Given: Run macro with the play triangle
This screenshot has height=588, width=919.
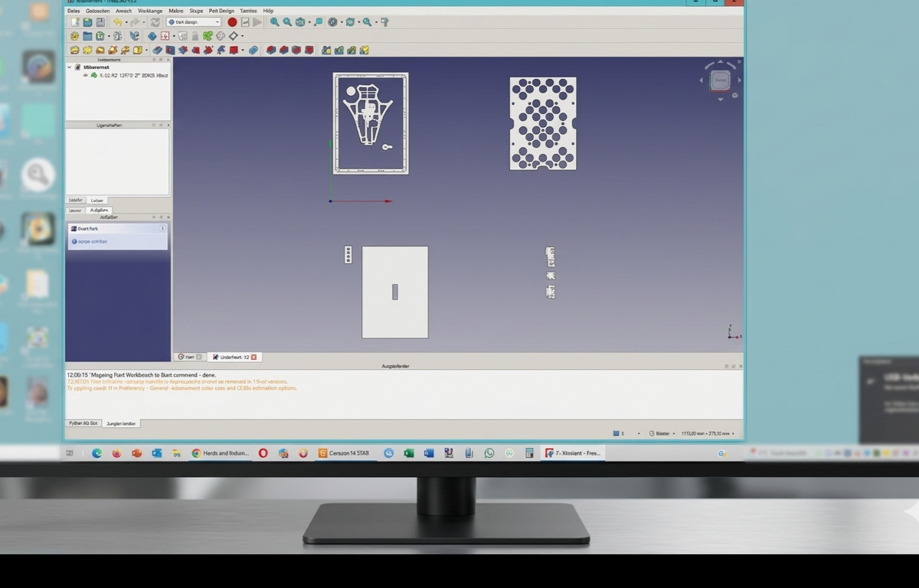Looking at the screenshot, I should [257, 22].
